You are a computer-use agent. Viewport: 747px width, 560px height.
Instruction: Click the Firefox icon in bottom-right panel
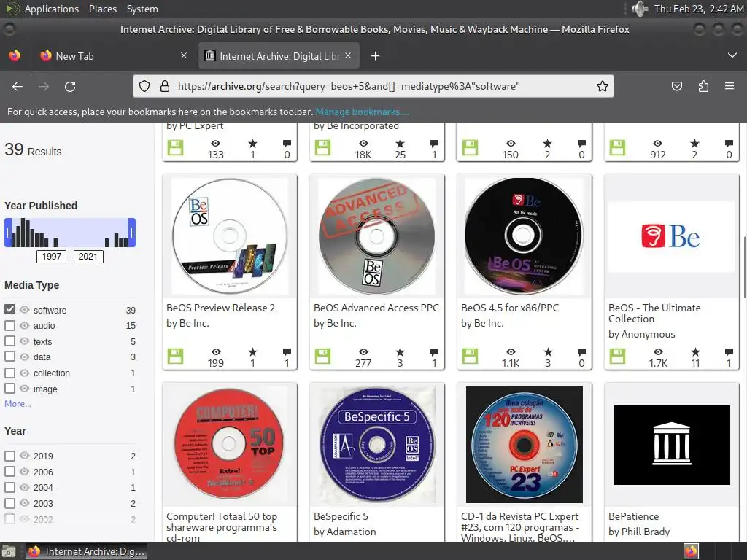691,551
